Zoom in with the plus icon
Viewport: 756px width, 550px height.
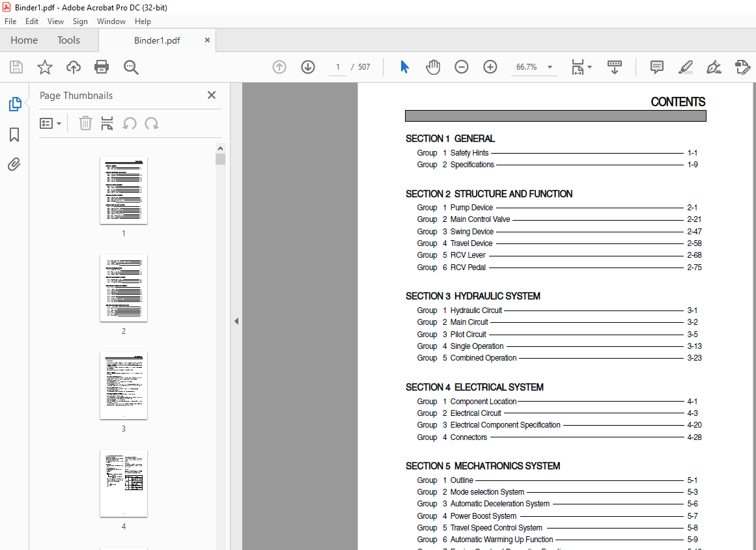click(x=490, y=67)
